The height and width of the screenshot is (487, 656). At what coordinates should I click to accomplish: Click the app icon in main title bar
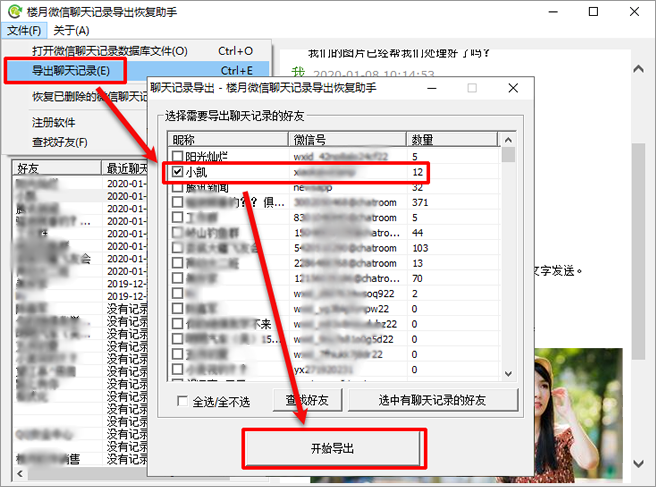point(15,11)
